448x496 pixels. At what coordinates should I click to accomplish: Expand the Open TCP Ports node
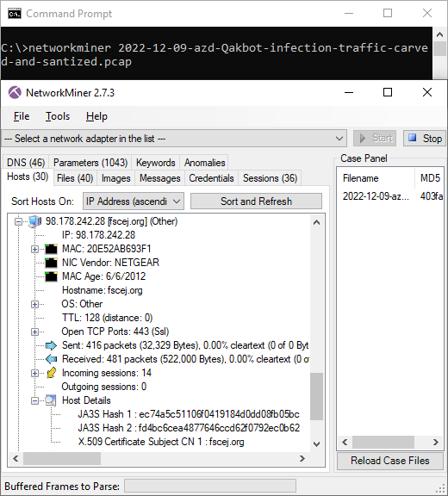click(x=34, y=332)
